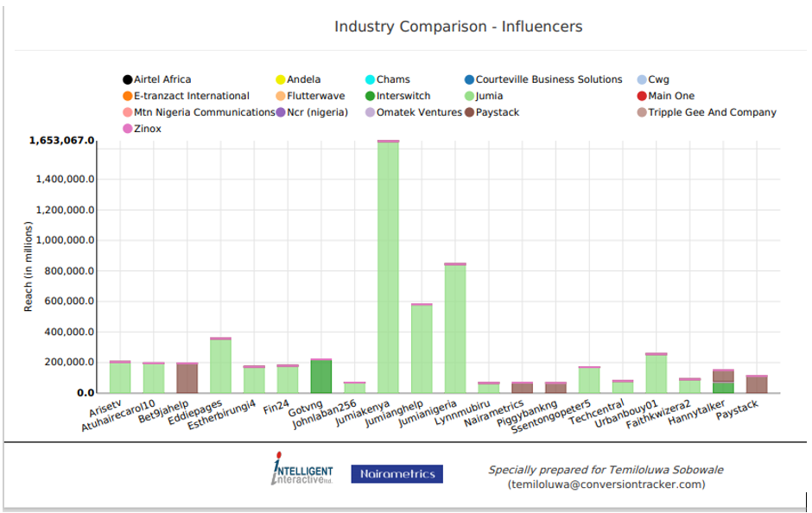The image size is (812, 513).
Task: Click the Industry Comparison - Influencers title
Action: [x=458, y=27]
